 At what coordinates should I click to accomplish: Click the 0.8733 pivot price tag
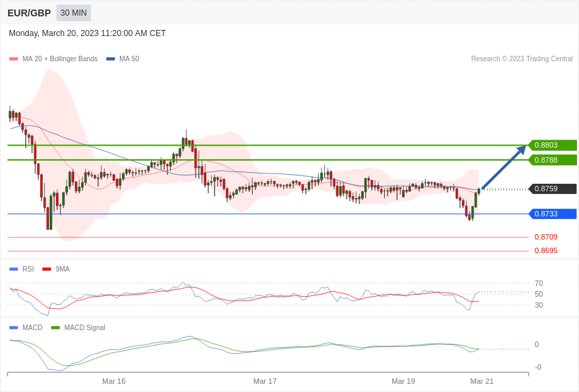[x=552, y=214]
